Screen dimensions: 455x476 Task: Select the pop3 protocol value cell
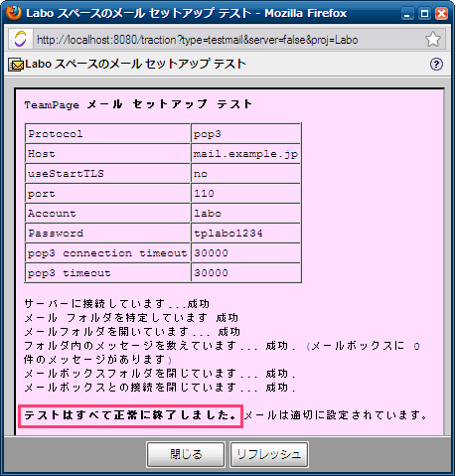[x=245, y=134]
